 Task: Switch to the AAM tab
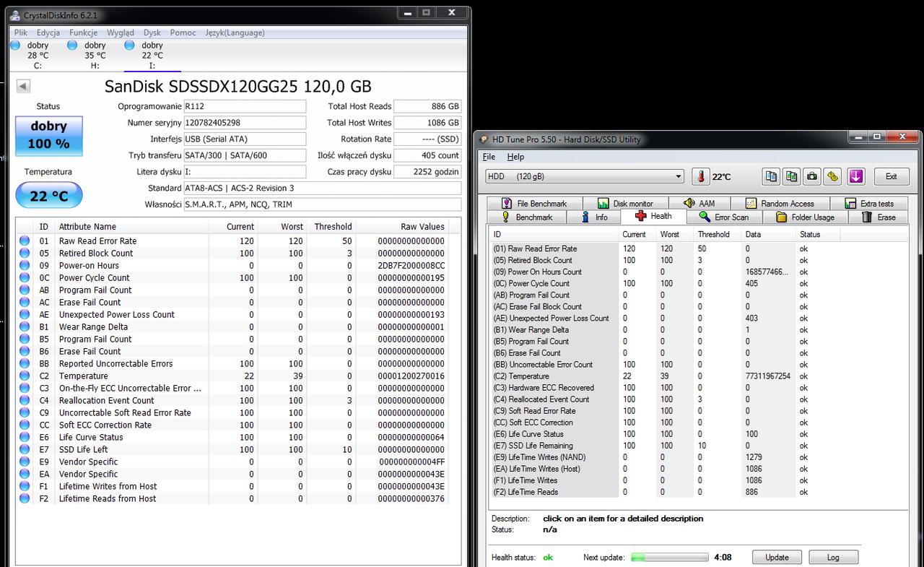pyautogui.click(x=699, y=204)
